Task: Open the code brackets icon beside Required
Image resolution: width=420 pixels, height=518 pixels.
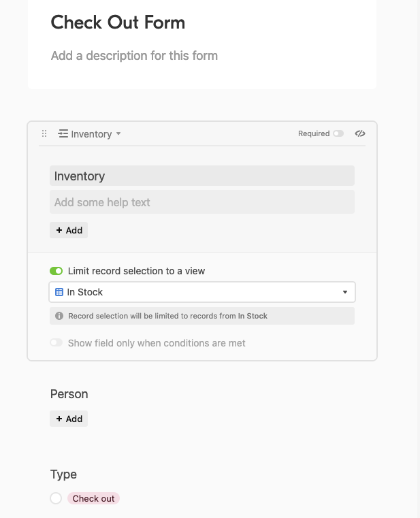Action: [360, 133]
